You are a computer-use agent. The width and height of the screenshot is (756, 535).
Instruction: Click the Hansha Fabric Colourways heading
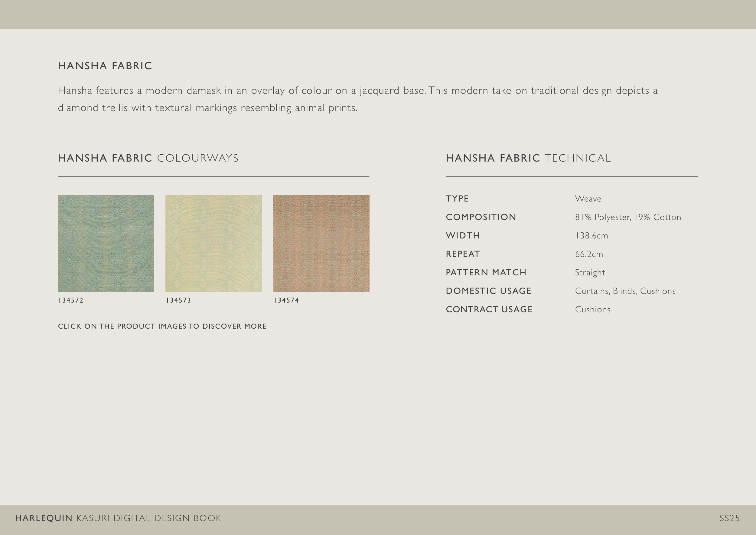pyautogui.click(x=148, y=158)
